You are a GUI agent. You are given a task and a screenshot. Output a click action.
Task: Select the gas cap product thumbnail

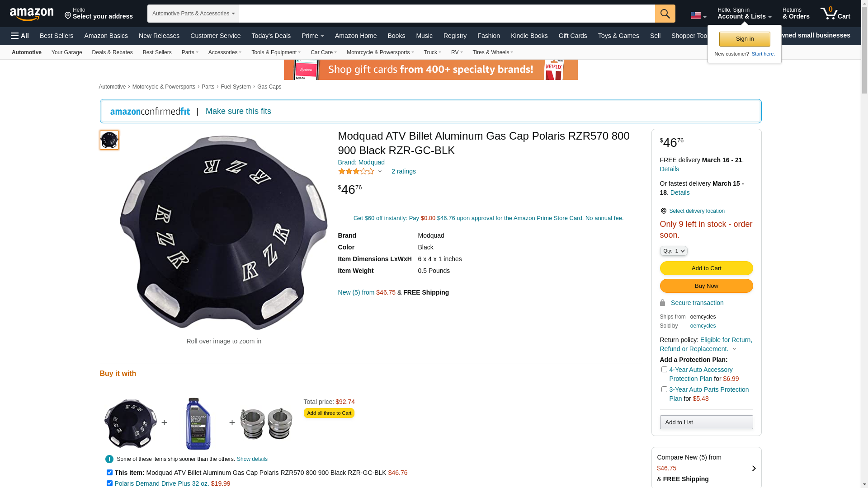pyautogui.click(x=109, y=140)
